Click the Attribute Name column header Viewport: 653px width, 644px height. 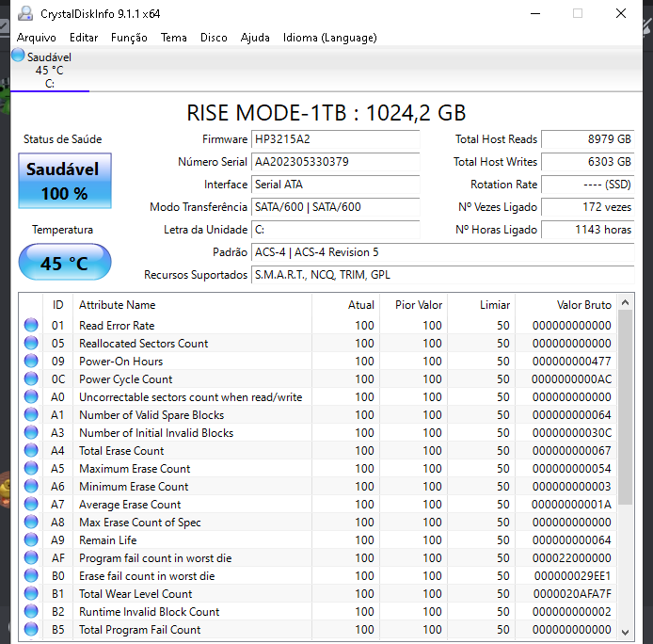click(192, 305)
